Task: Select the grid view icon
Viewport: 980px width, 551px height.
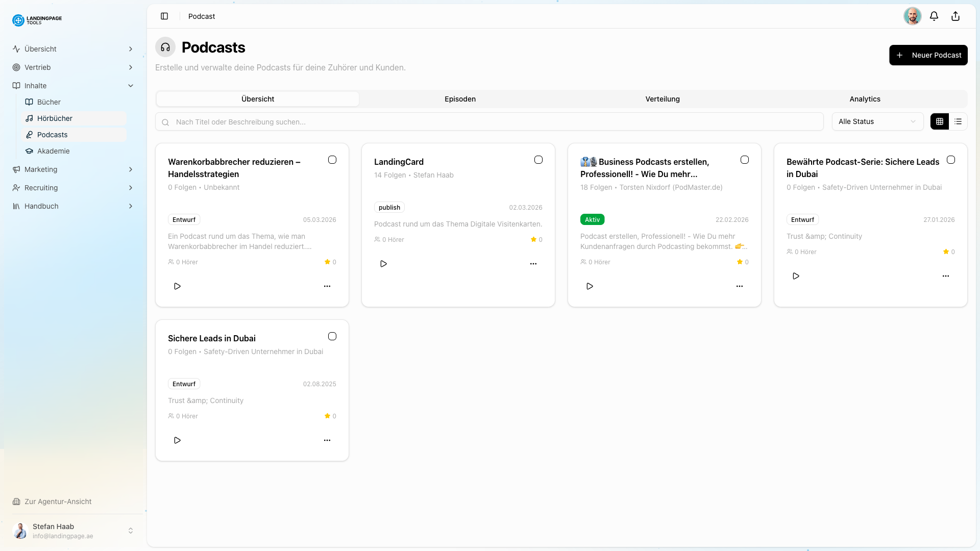Action: coord(940,121)
